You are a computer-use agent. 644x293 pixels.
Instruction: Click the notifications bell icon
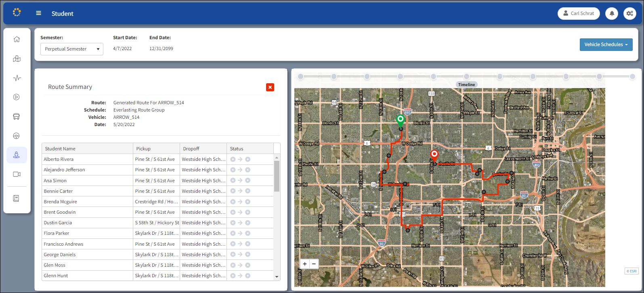612,13
